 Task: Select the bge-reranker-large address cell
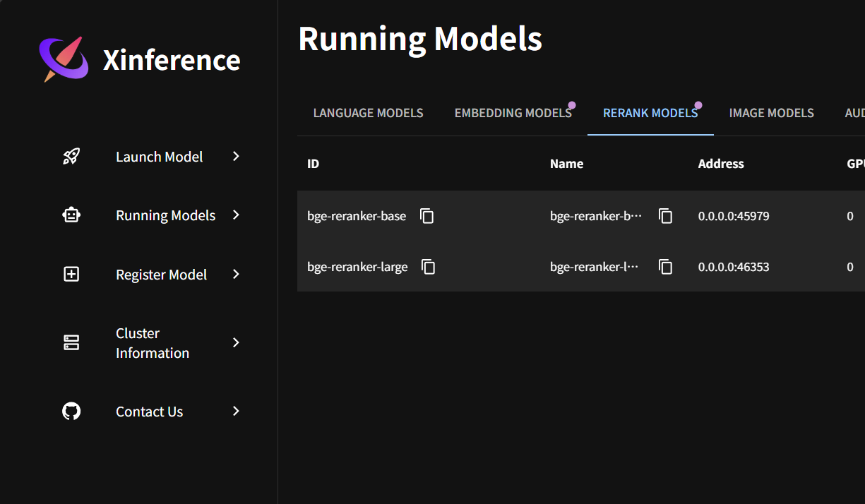pyautogui.click(x=734, y=267)
